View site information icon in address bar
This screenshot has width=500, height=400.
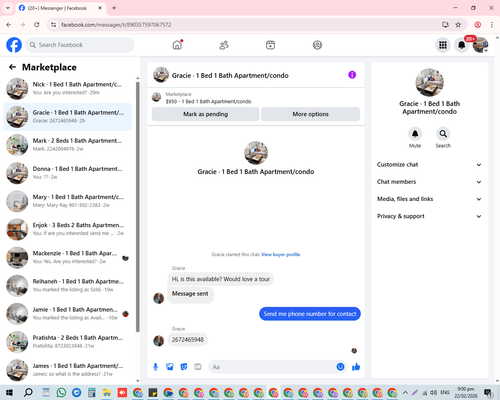click(53, 25)
